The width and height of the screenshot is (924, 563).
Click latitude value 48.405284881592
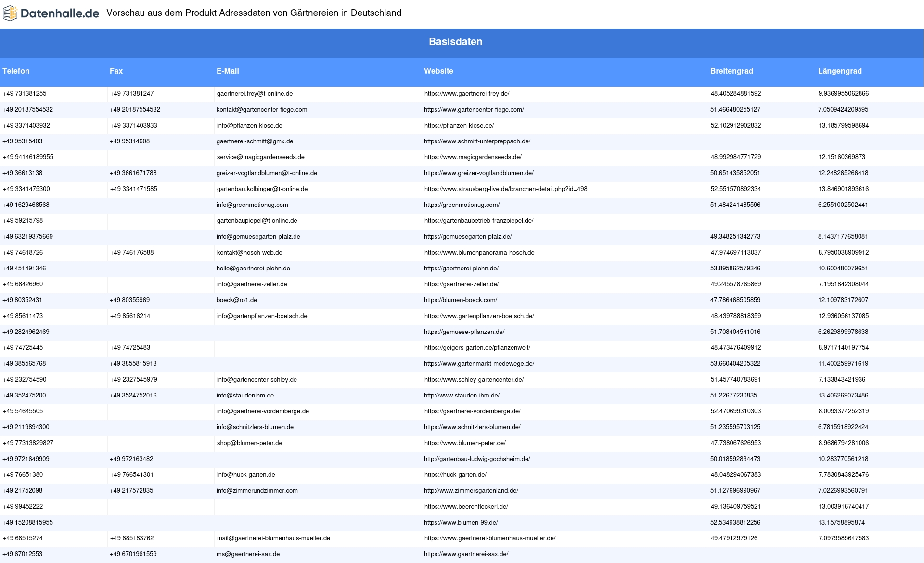tap(736, 94)
